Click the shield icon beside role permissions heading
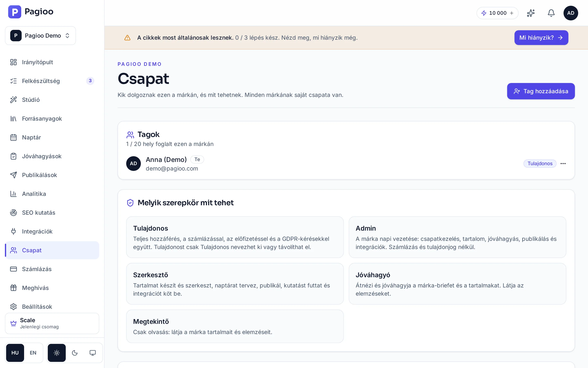 [130, 203]
